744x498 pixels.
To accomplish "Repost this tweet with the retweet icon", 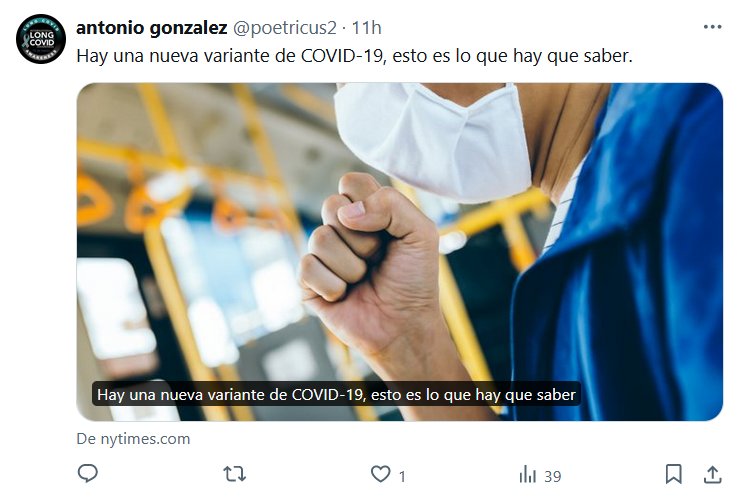I will (234, 474).
